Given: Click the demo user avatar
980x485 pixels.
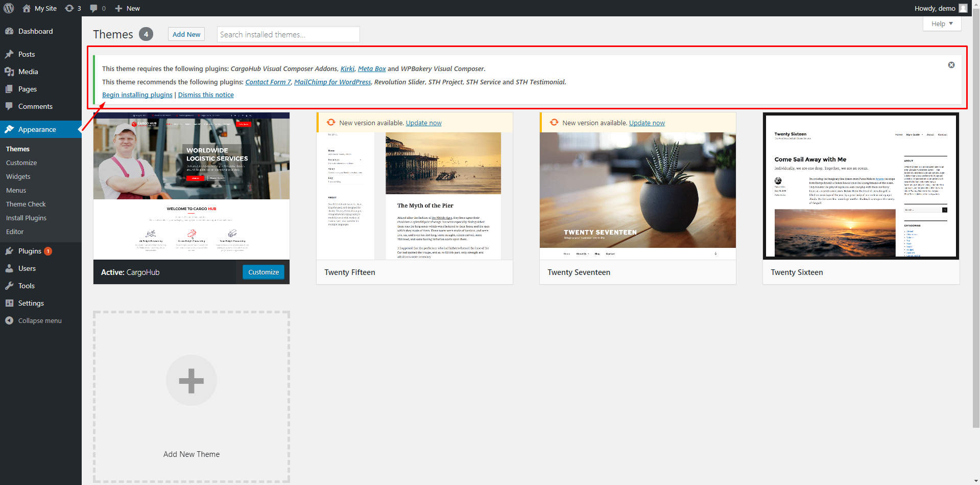Looking at the screenshot, I should [x=963, y=8].
